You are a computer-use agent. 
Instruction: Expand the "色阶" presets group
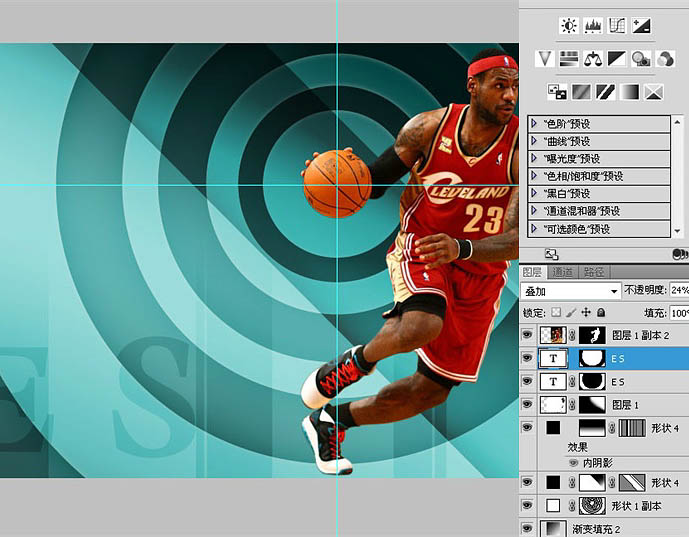pyautogui.click(x=534, y=123)
